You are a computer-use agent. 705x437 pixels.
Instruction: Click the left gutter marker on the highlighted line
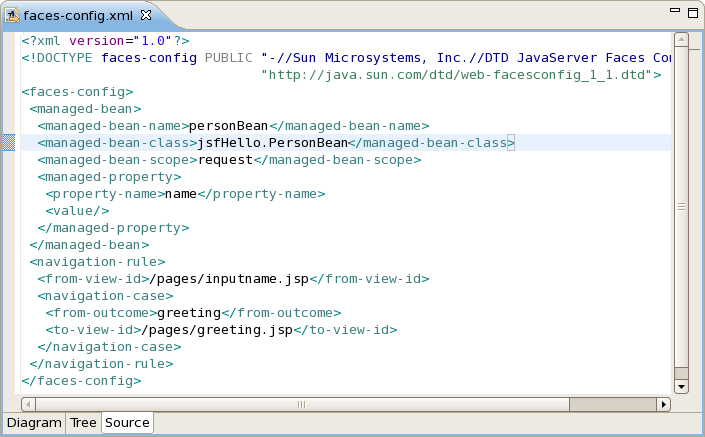(x=9, y=143)
